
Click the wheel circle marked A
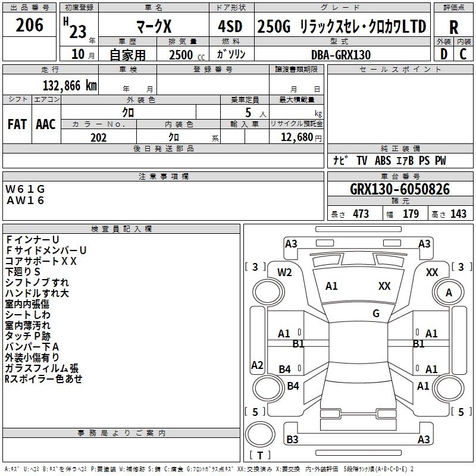449,292
